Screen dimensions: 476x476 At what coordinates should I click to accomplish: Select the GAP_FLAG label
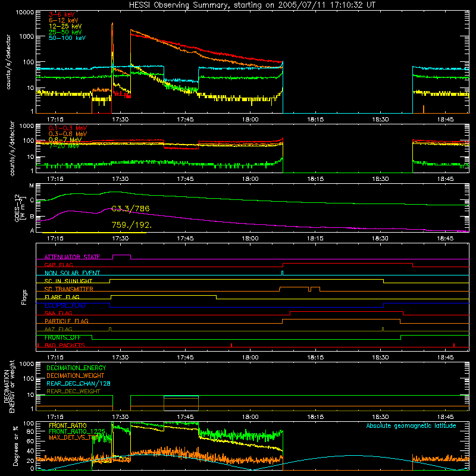coord(59,265)
